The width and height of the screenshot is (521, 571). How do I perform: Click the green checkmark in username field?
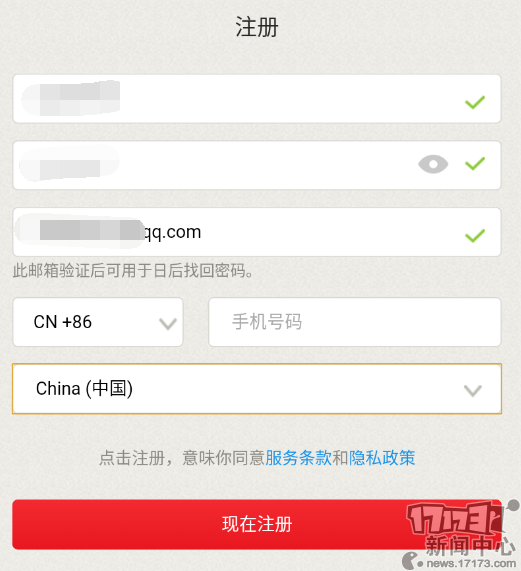(x=475, y=102)
